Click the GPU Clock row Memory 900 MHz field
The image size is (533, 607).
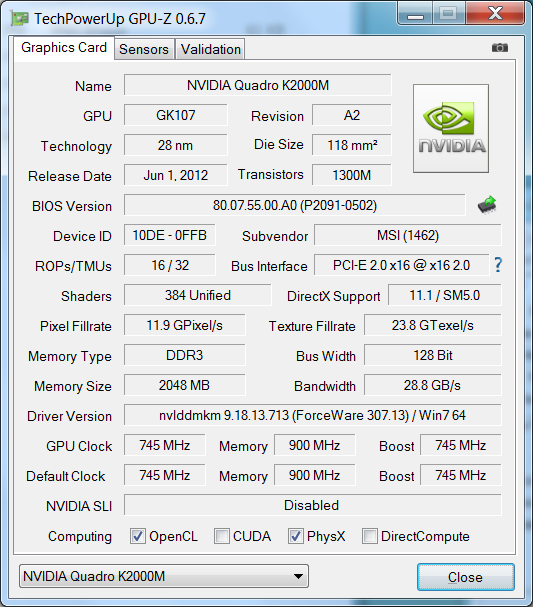[x=314, y=445]
